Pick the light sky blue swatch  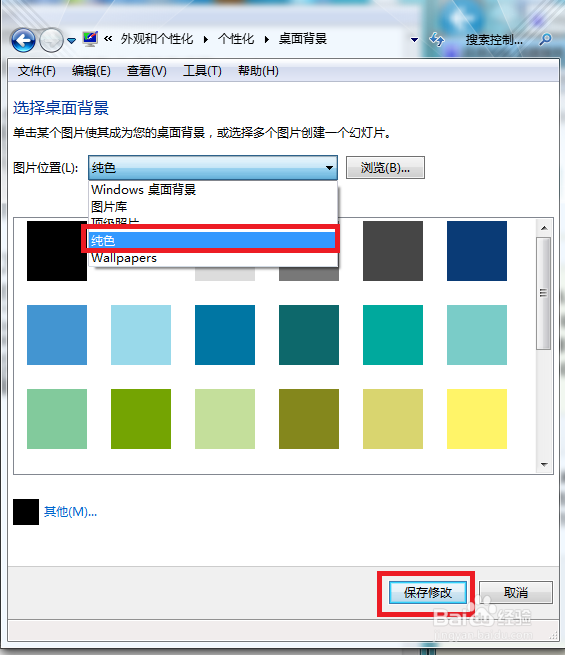pyautogui.click(x=141, y=335)
